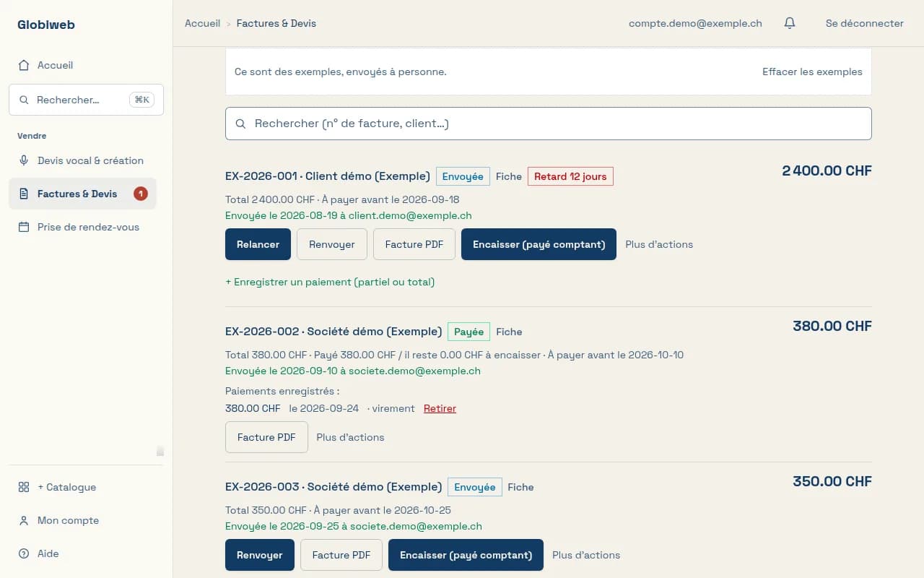Click the calendar icon for Prise de rendez-vous
924x578 pixels.
tap(24, 227)
